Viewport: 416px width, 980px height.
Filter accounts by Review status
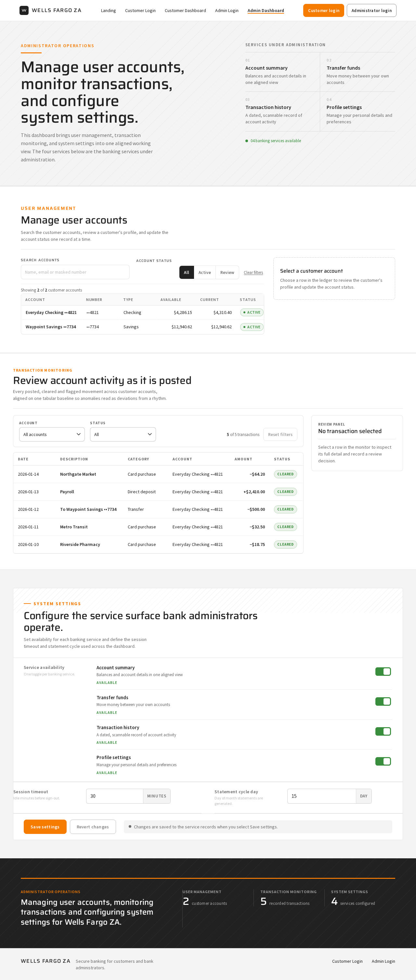[x=227, y=272]
